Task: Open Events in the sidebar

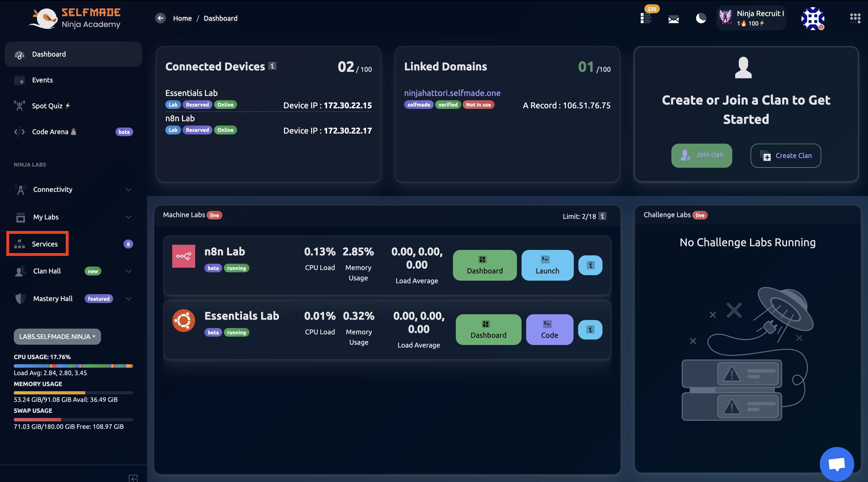Action: click(x=73, y=80)
